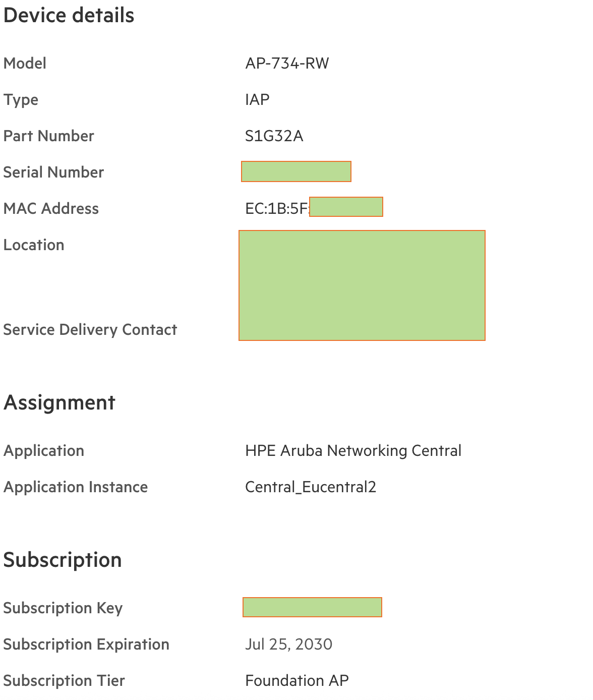Select the Central_Eucentral2 instance value
593x700 pixels.
tap(311, 487)
